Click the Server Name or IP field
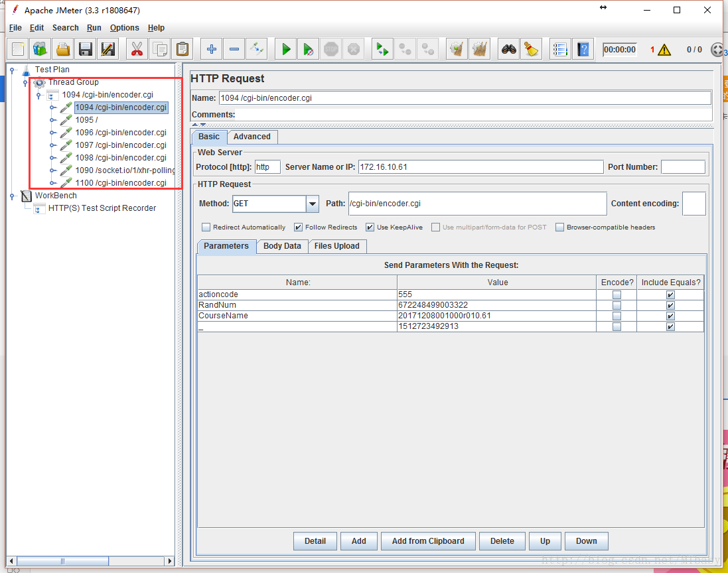 pyautogui.click(x=480, y=167)
